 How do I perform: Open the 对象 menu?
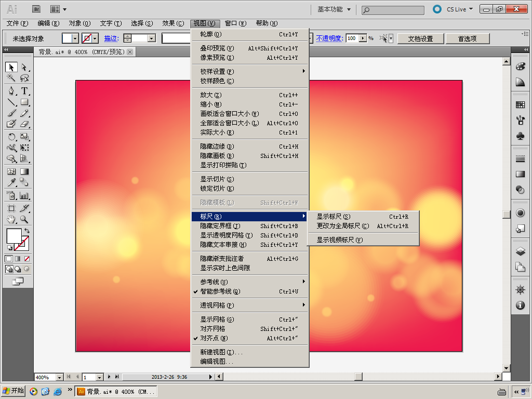pyautogui.click(x=79, y=23)
